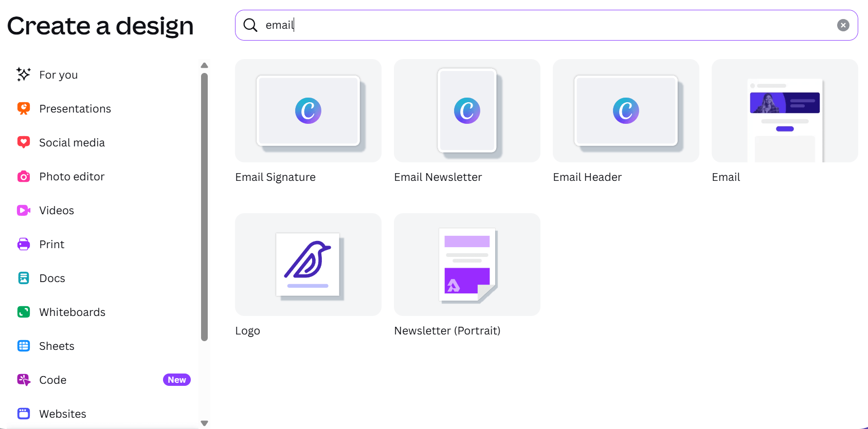Go to the Print category
Image resolution: width=868 pixels, height=429 pixels.
click(52, 245)
